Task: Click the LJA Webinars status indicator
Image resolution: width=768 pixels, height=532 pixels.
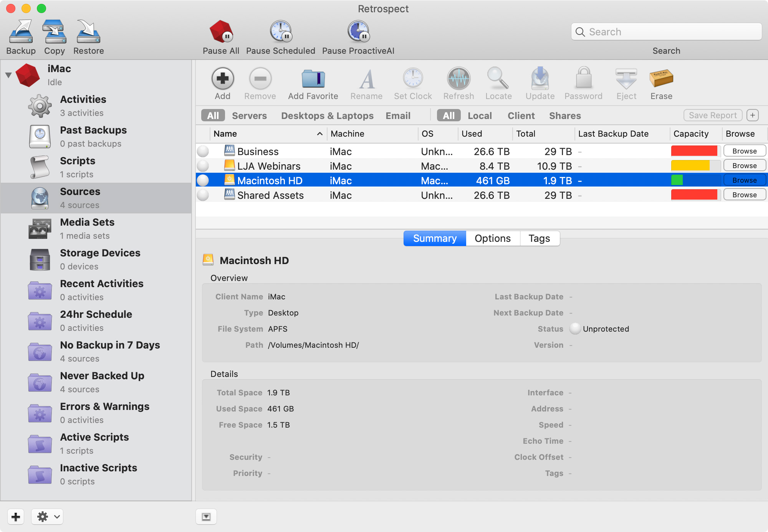Action: (203, 166)
